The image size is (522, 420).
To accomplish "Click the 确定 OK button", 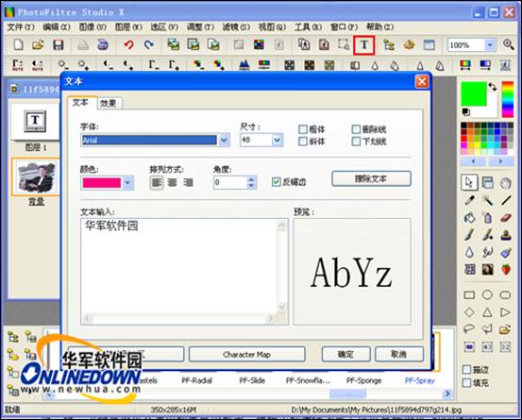I will [345, 355].
